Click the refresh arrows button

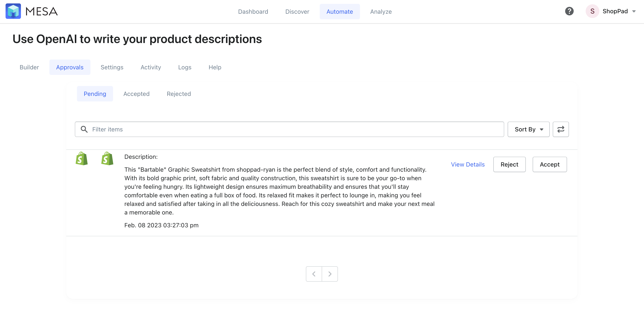560,129
